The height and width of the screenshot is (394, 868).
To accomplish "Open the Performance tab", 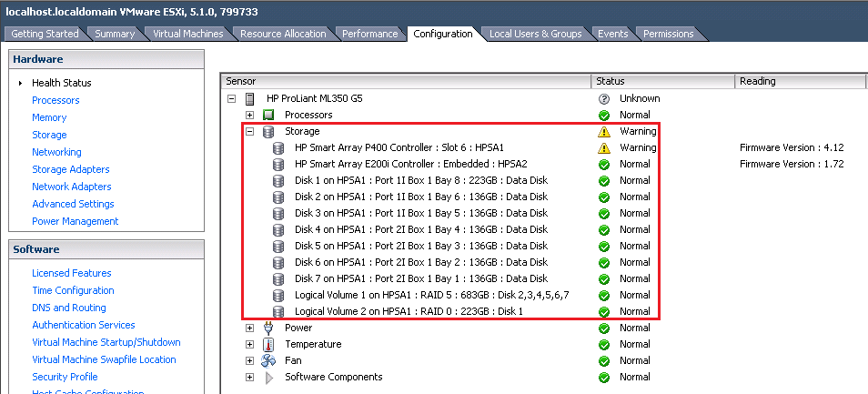I will (369, 34).
